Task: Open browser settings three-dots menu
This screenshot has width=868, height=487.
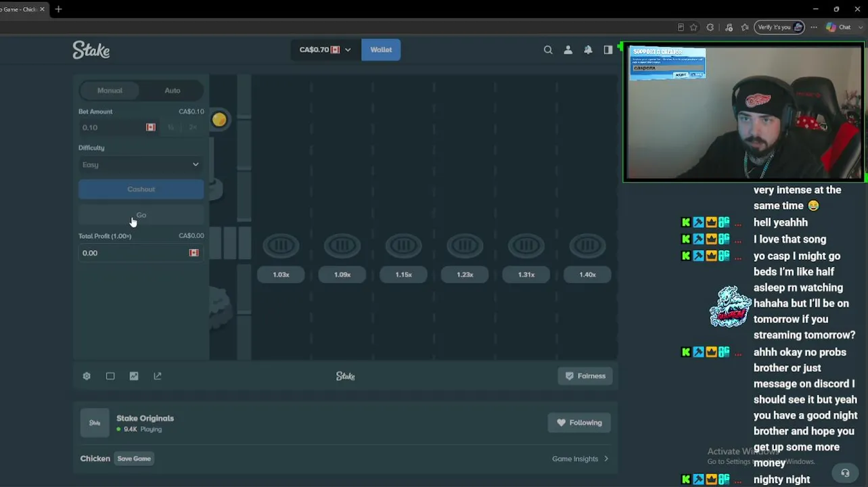Action: [814, 27]
